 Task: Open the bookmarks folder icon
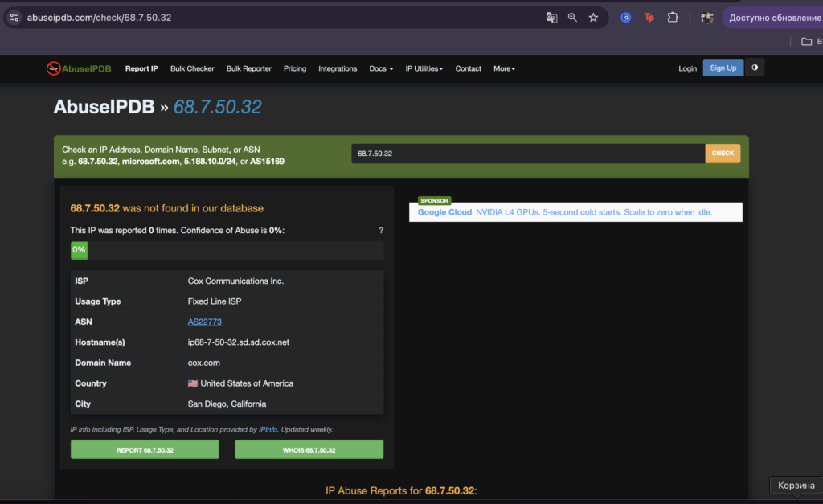coord(806,42)
